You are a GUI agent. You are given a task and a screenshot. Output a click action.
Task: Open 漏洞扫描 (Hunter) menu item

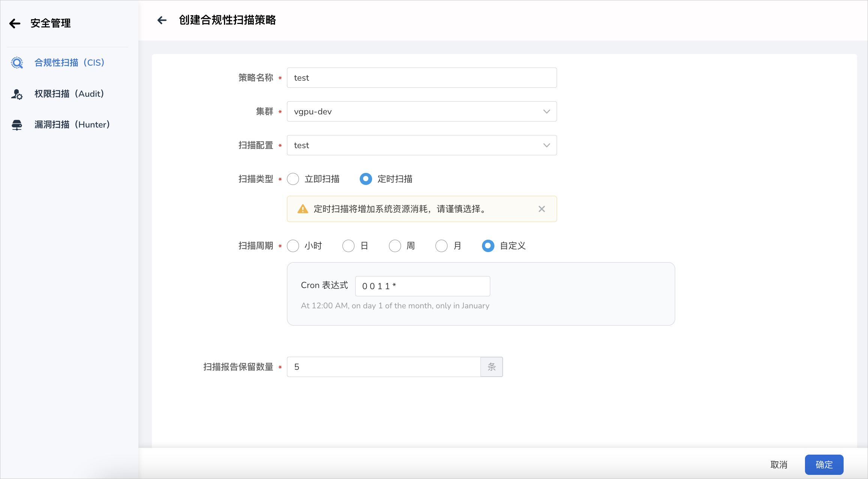(69, 125)
